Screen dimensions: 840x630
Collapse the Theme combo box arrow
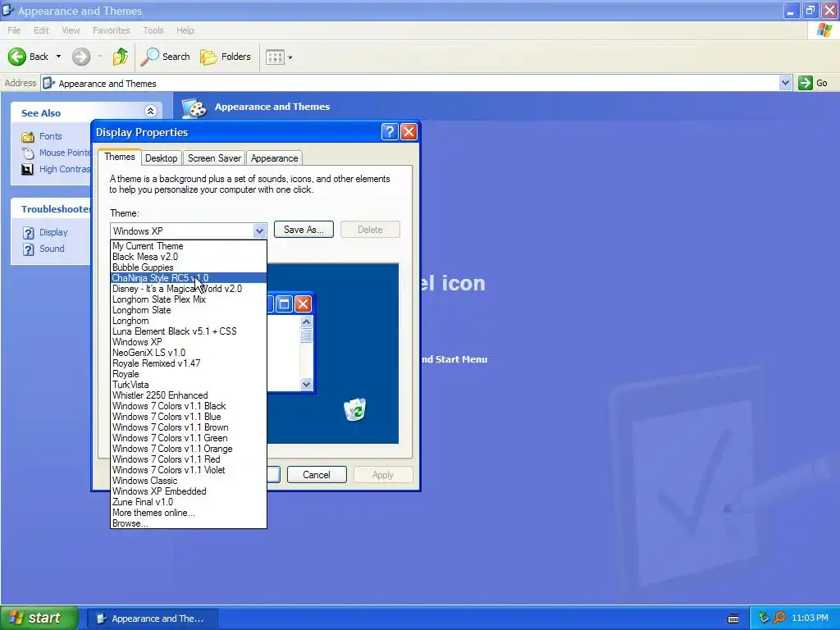pyautogui.click(x=259, y=231)
